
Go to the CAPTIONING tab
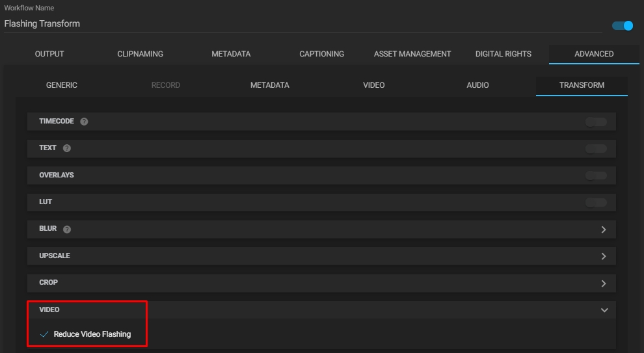[x=321, y=54]
